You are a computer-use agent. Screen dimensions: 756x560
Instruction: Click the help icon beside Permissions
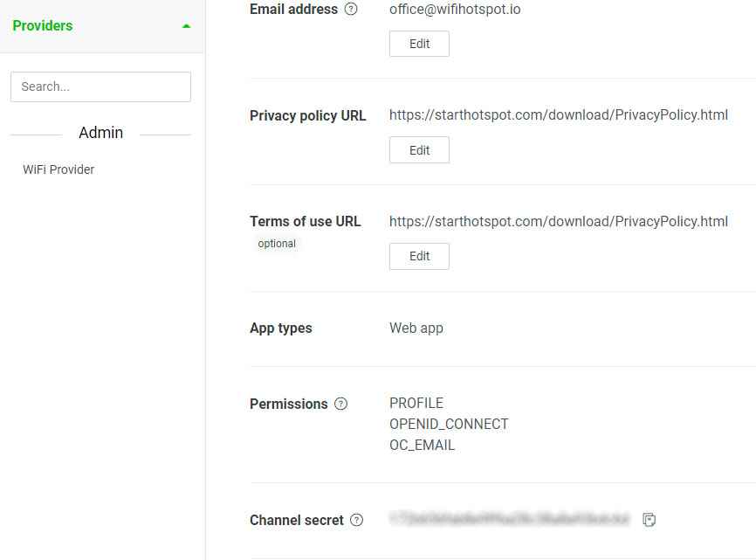(x=340, y=404)
